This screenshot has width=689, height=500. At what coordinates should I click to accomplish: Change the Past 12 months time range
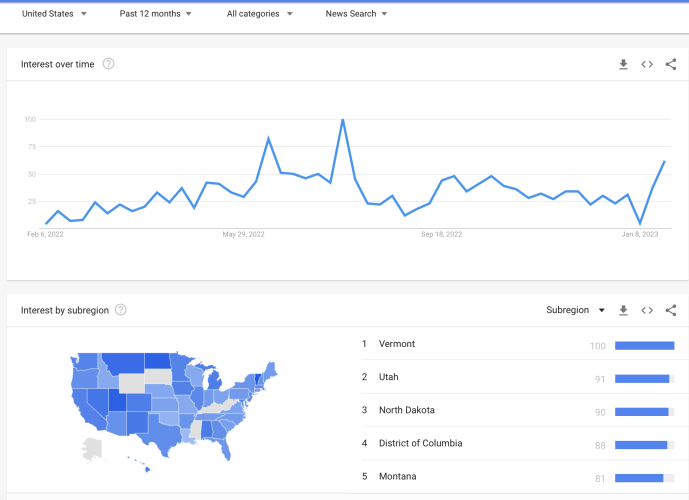(155, 14)
